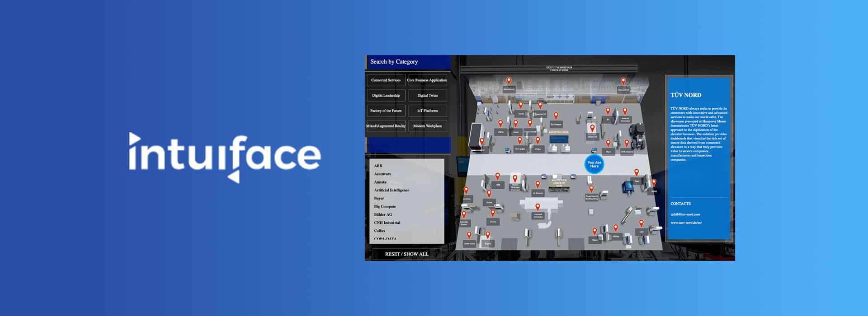Select Colfax in the exhibitor list
Image resolution: width=868 pixels, height=316 pixels.
379,231
